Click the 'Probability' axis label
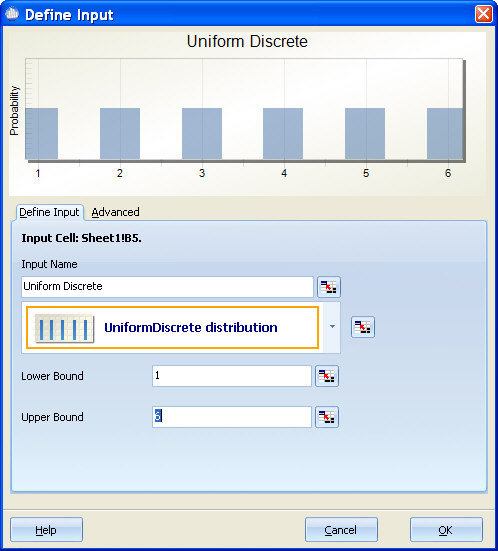 pos(14,111)
